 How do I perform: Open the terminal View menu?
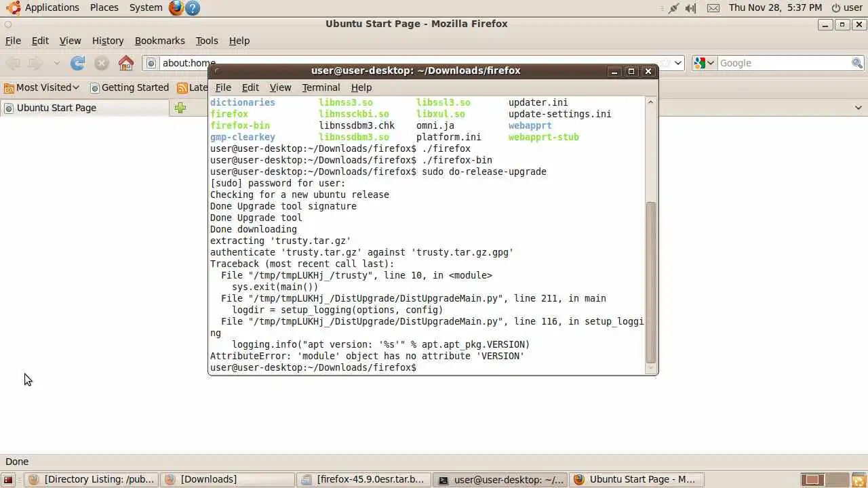pyautogui.click(x=280, y=87)
